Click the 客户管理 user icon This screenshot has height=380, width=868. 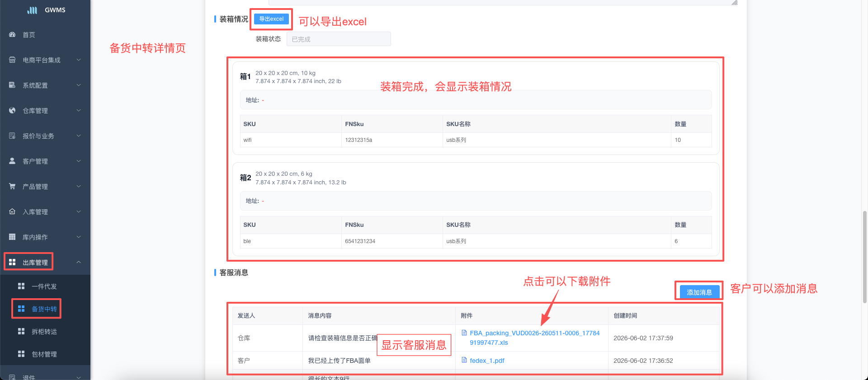pyautogui.click(x=12, y=161)
